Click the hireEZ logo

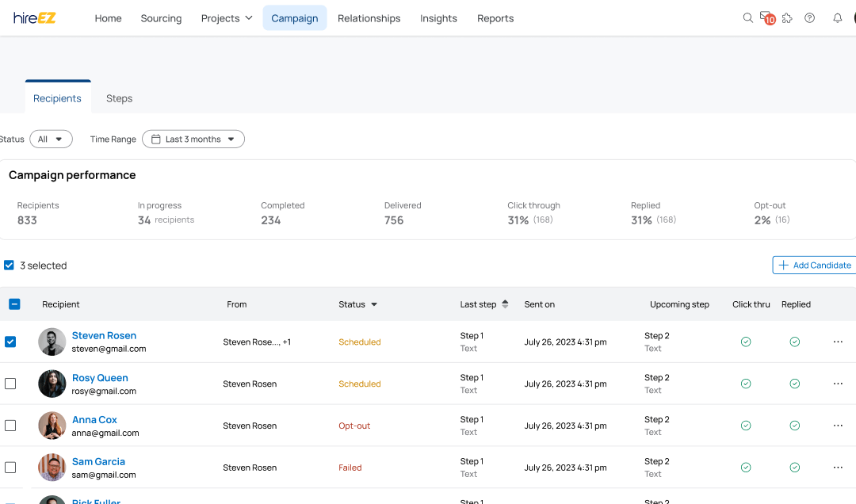[x=35, y=18]
